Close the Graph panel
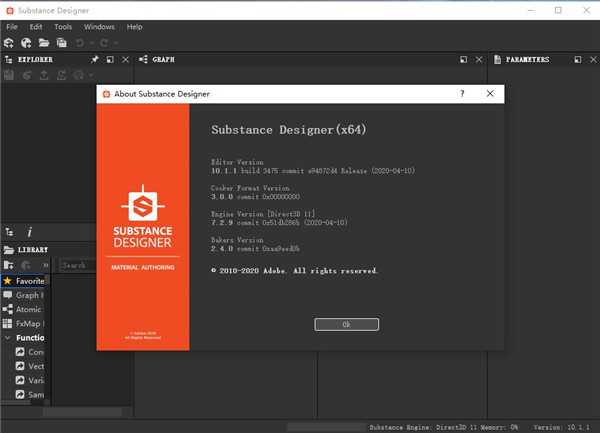Image resolution: width=600 pixels, height=433 pixels. [479, 60]
